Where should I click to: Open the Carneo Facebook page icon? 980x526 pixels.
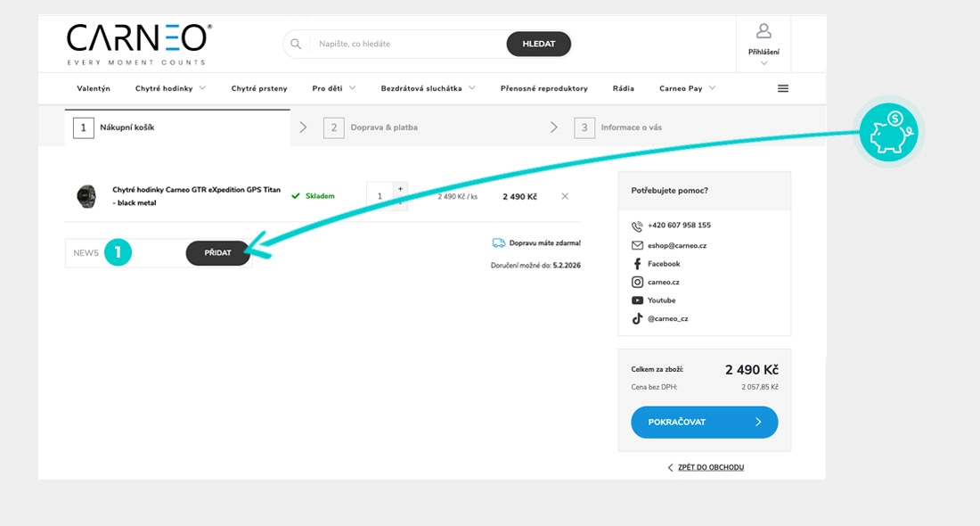(635, 262)
